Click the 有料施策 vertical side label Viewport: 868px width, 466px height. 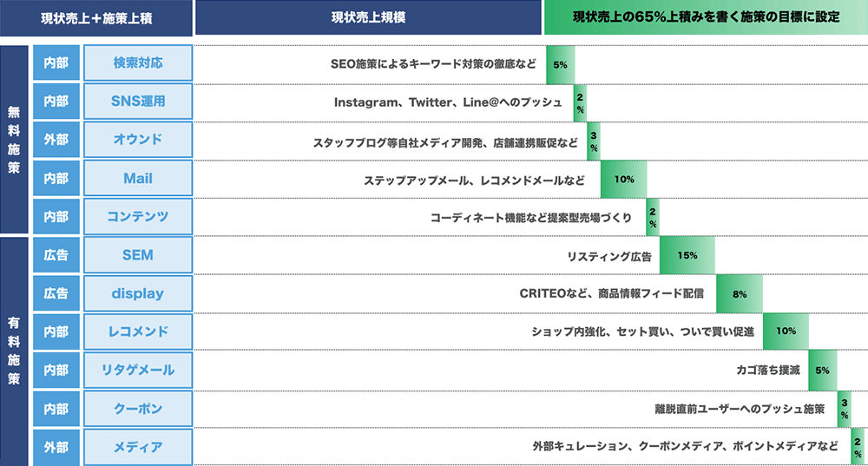(x=14, y=351)
